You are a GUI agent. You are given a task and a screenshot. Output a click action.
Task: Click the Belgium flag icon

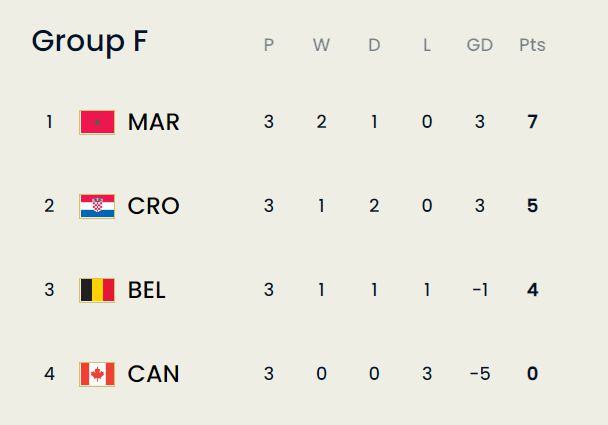click(x=97, y=290)
